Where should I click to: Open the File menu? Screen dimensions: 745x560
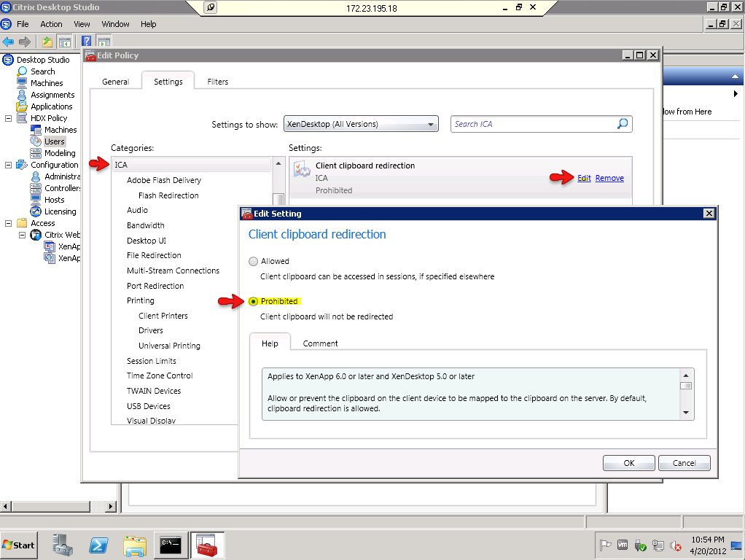tap(23, 24)
